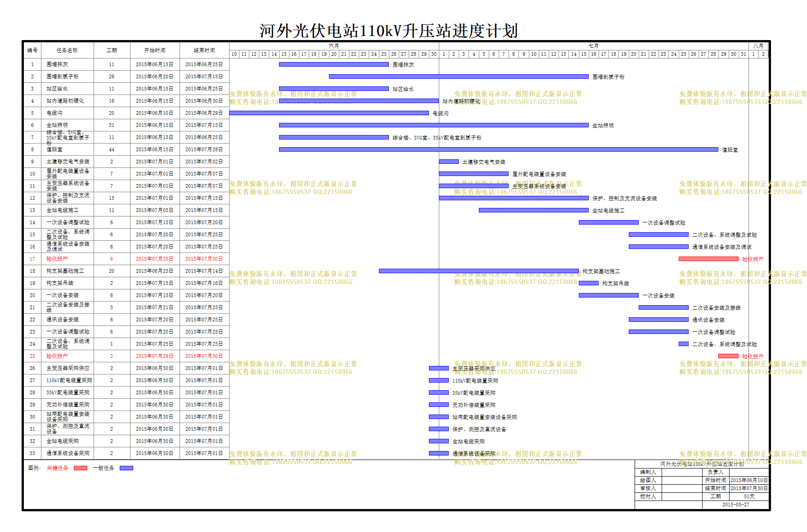The height and width of the screenshot is (532, 807).
Task: Select the Gantt bar for 110kV配电装置采购
Action: coord(439,380)
